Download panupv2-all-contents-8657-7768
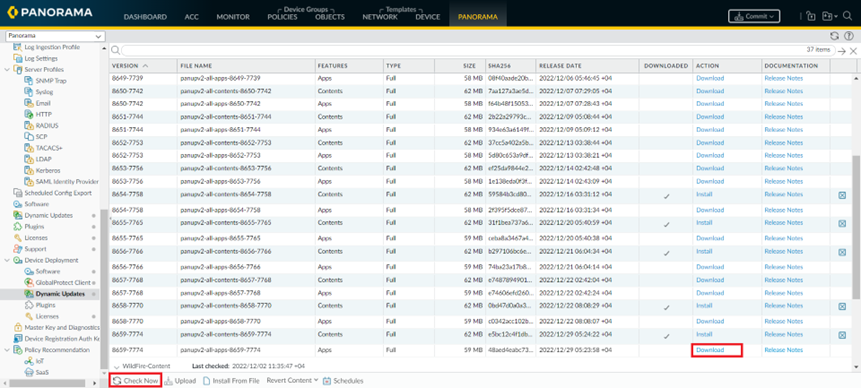 [710, 280]
